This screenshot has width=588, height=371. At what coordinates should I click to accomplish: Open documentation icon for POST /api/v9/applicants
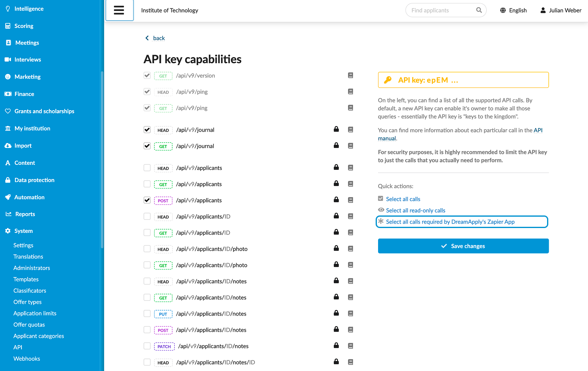pyautogui.click(x=351, y=200)
